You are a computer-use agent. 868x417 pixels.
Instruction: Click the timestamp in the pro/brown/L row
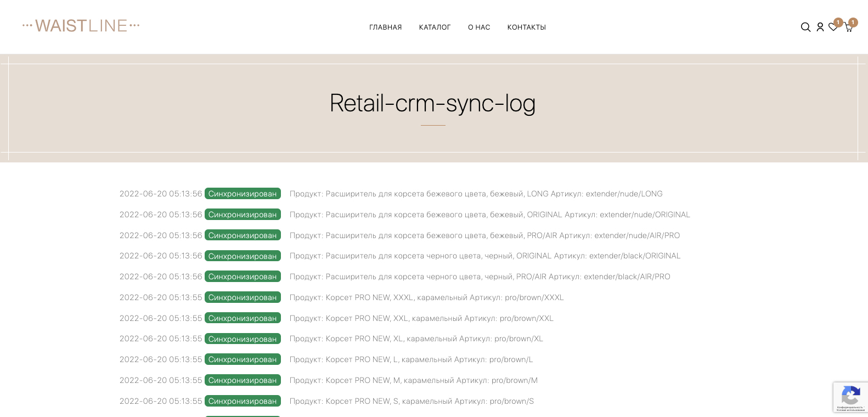(x=161, y=359)
